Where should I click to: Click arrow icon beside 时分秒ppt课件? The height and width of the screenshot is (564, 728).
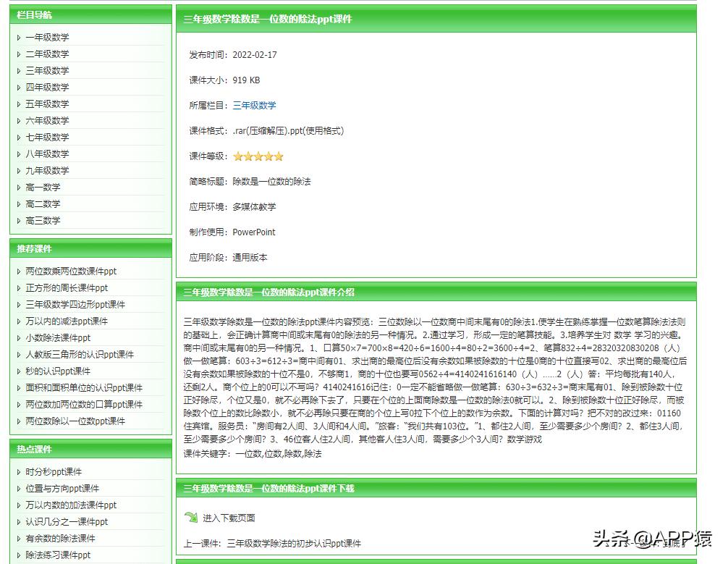pyautogui.click(x=17, y=471)
